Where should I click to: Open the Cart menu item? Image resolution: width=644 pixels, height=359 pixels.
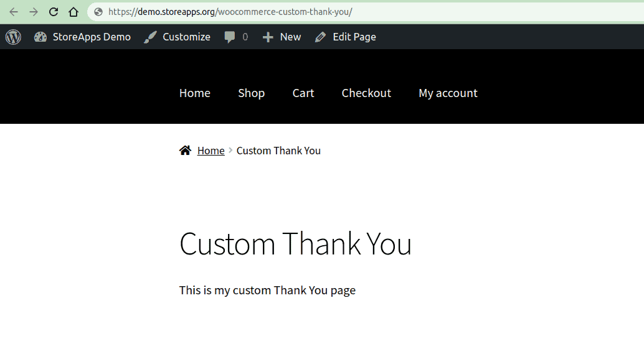(x=303, y=93)
